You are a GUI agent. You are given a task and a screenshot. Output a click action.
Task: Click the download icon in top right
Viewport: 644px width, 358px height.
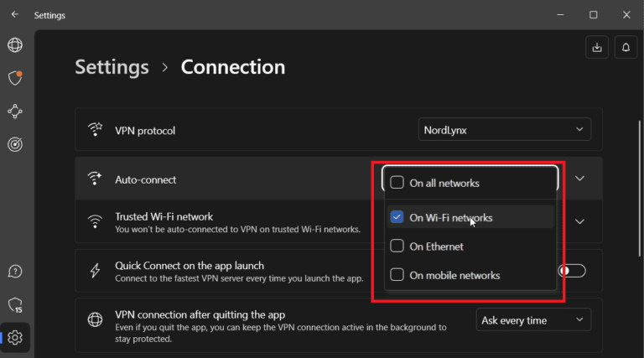tap(596, 48)
